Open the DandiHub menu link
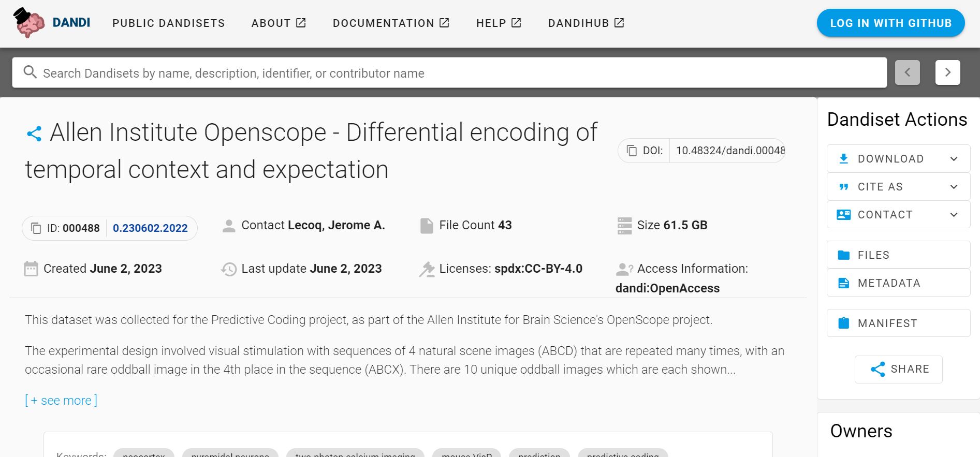 pos(586,23)
